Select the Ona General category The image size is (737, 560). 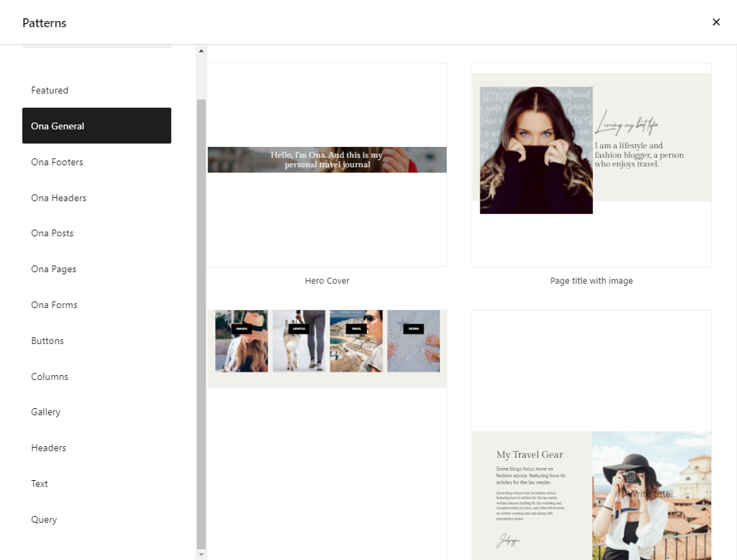[96, 126]
